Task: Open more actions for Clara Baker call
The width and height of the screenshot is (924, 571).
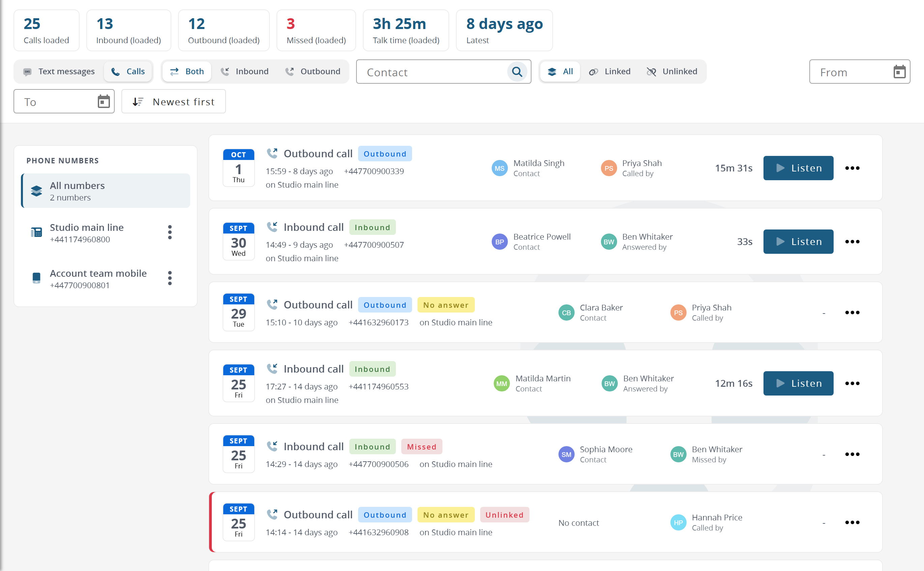Action: (852, 312)
